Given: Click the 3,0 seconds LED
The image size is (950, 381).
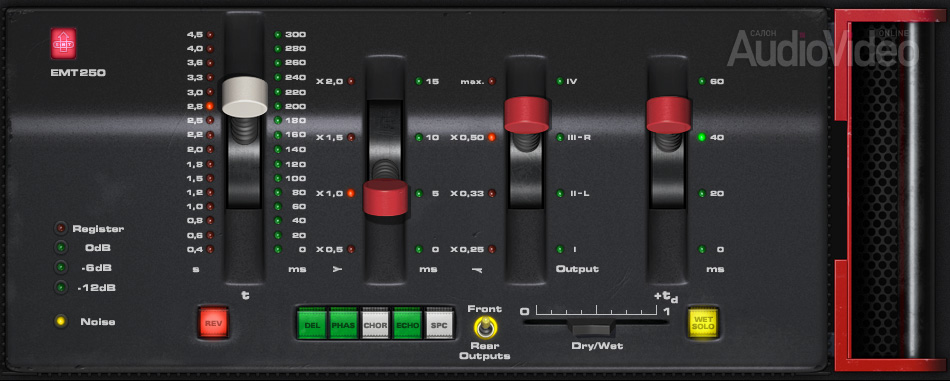Looking at the screenshot, I should (210, 92).
